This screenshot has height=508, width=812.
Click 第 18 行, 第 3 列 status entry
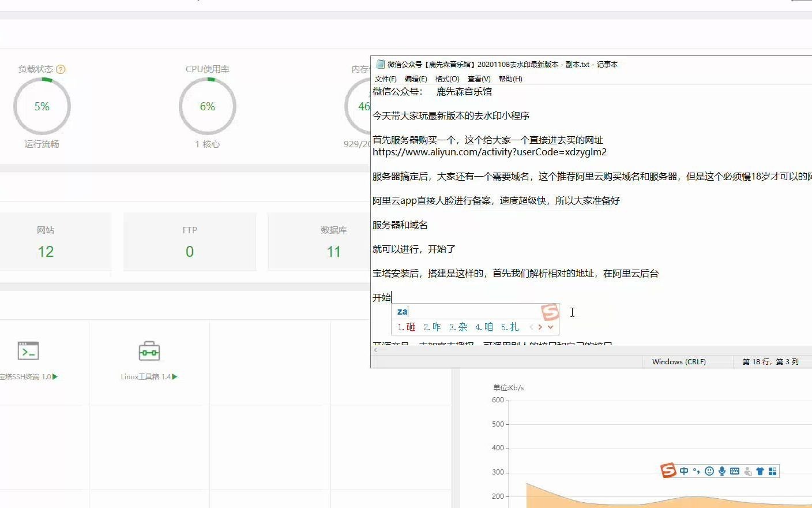click(770, 362)
